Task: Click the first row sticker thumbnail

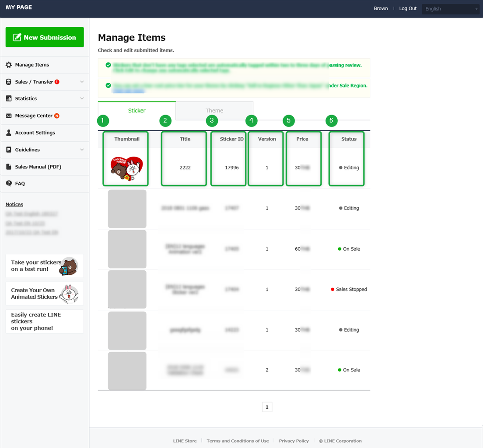Action: [x=126, y=168]
